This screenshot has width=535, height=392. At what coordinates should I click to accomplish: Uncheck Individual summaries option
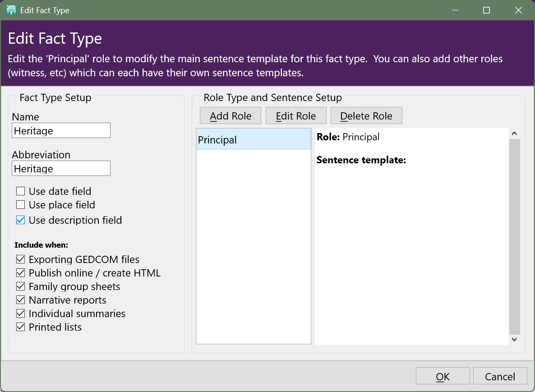tap(20, 313)
